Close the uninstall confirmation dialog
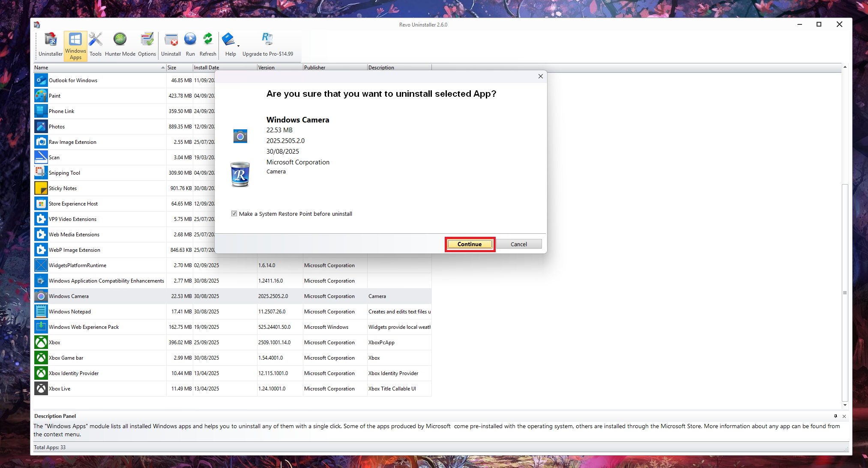Viewport: 868px width, 468px height. 540,76
